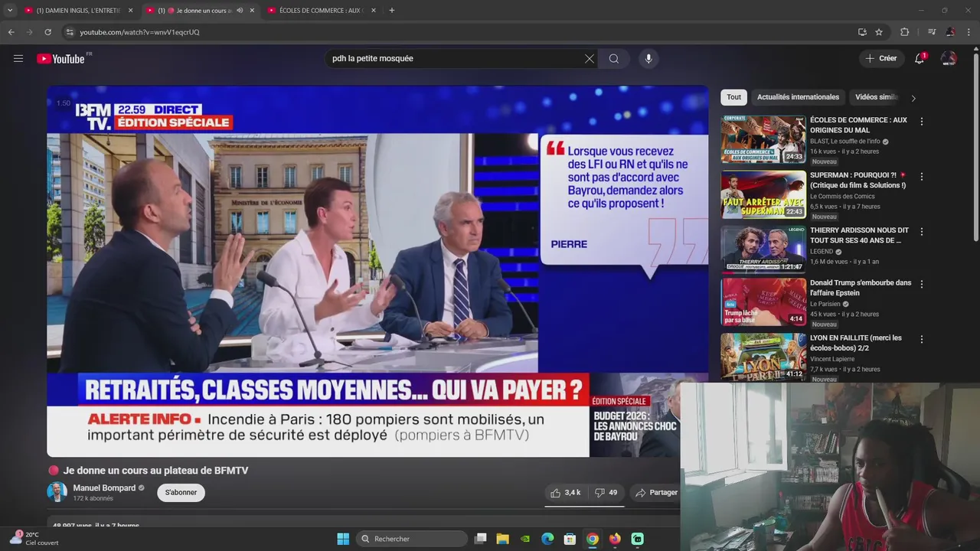
Task: Close the Je donne un cours tab
Action: click(x=252, y=11)
